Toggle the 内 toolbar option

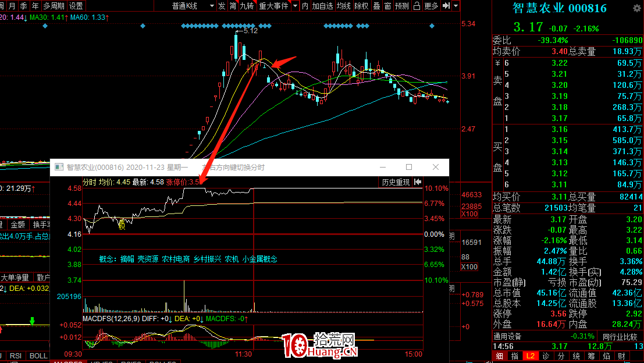tap(305, 6)
